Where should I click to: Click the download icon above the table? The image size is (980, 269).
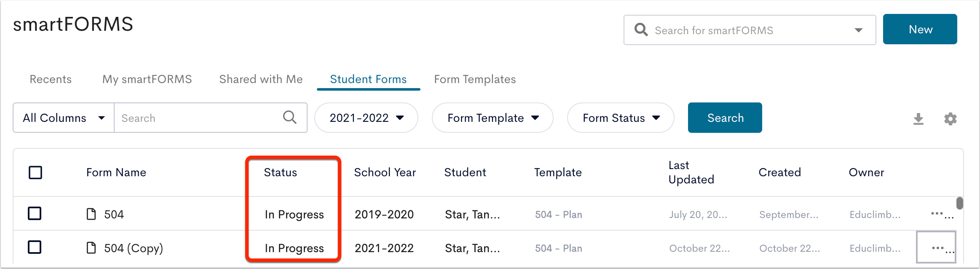(x=918, y=119)
